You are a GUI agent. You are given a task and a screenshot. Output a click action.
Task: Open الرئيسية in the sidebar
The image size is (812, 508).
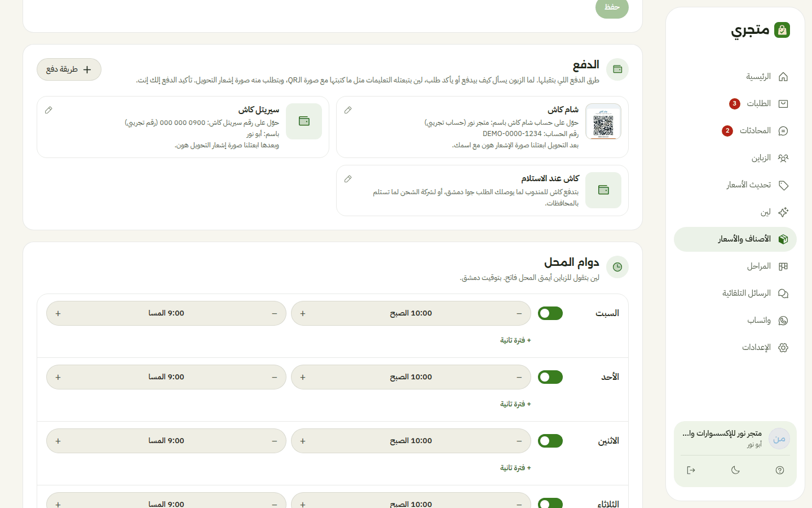[735, 77]
